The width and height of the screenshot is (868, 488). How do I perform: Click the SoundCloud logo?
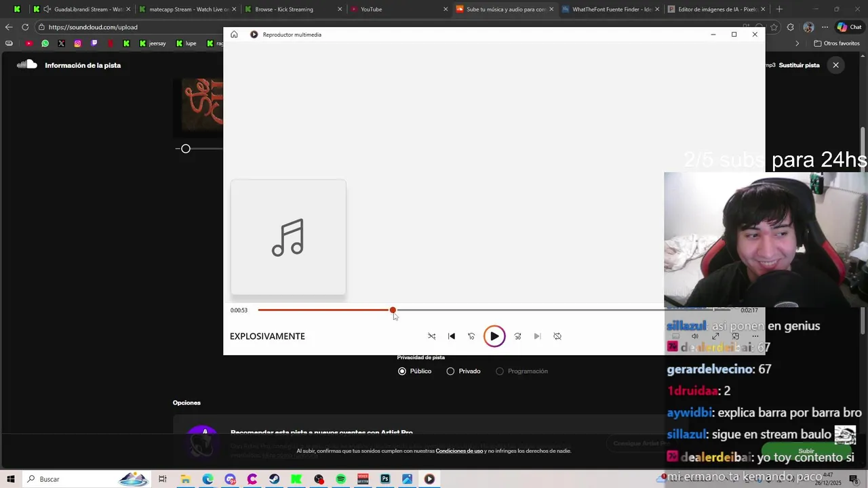point(26,64)
